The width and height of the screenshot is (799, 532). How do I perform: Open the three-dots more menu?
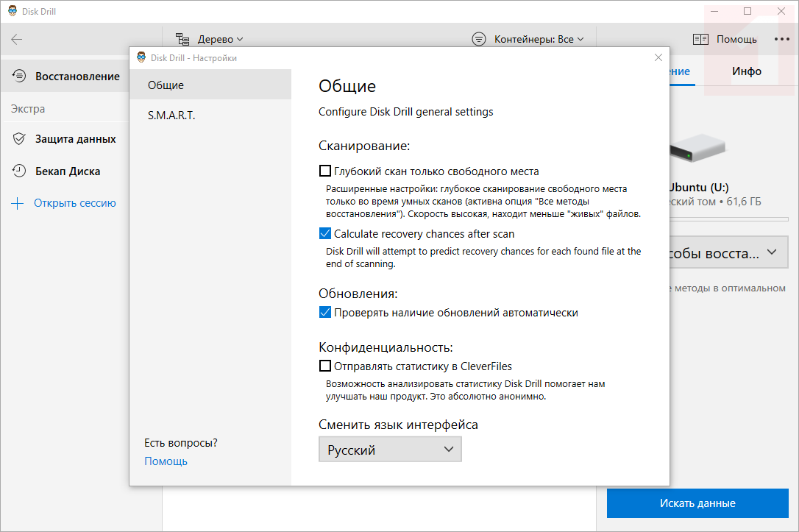(781, 40)
